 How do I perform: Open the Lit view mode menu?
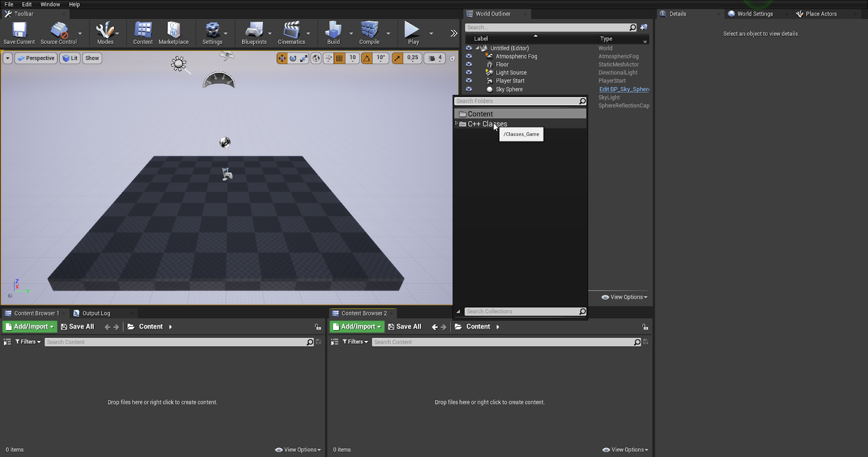coord(70,58)
